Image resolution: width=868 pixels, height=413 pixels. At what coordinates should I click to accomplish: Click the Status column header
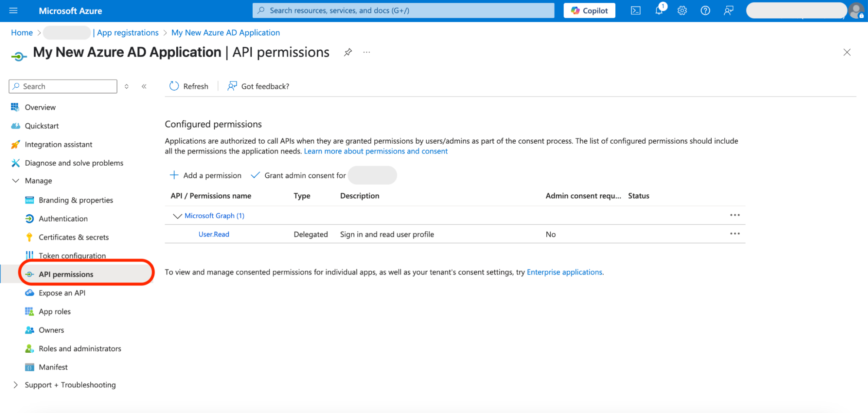(639, 196)
